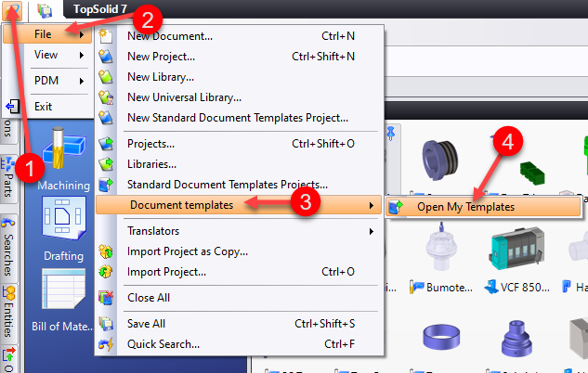Viewport: 588px width, 373px height.
Task: Click Exit in the application menu
Action: tap(44, 107)
